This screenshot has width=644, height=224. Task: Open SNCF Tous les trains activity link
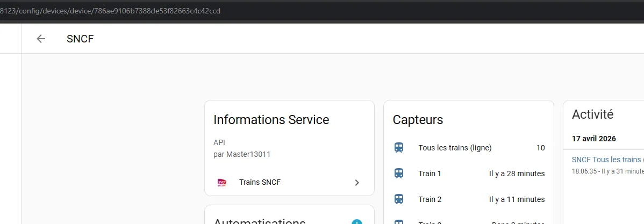coord(607,160)
